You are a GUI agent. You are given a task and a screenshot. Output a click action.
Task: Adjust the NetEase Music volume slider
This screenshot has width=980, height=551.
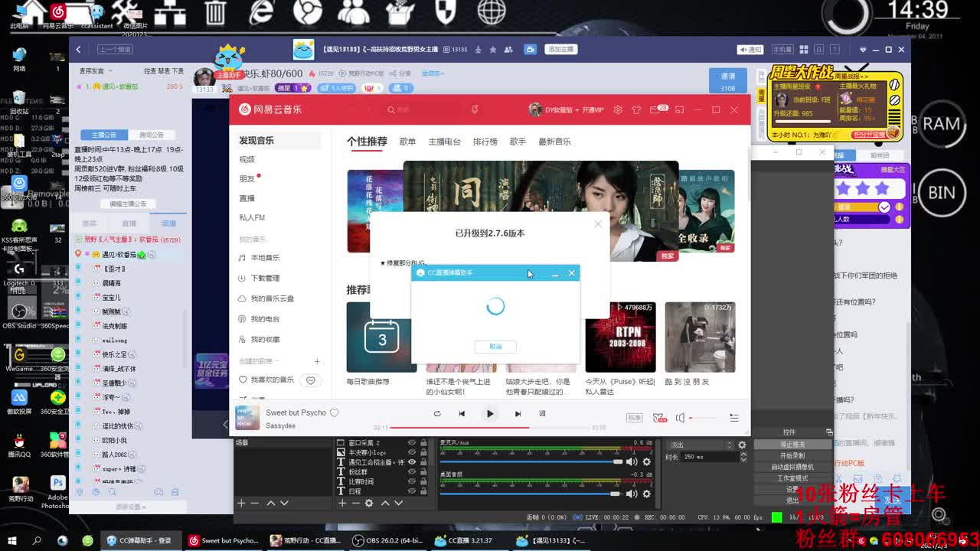(x=704, y=418)
